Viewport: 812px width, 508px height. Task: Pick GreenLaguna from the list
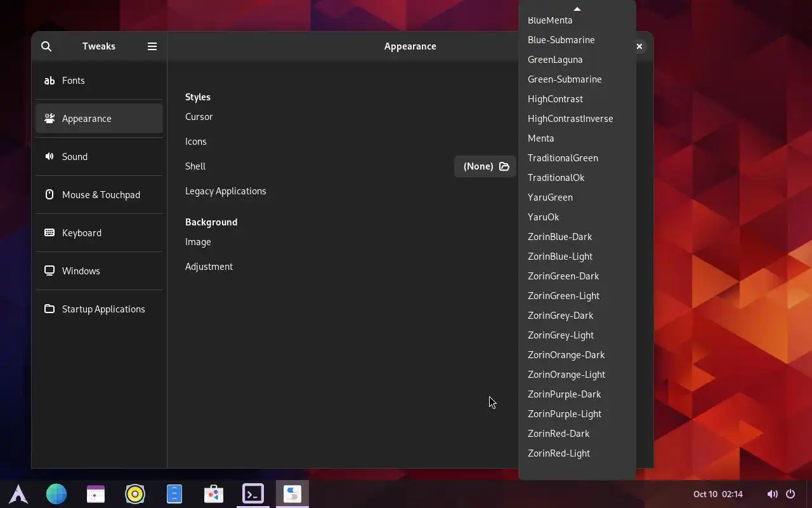pyautogui.click(x=577, y=60)
